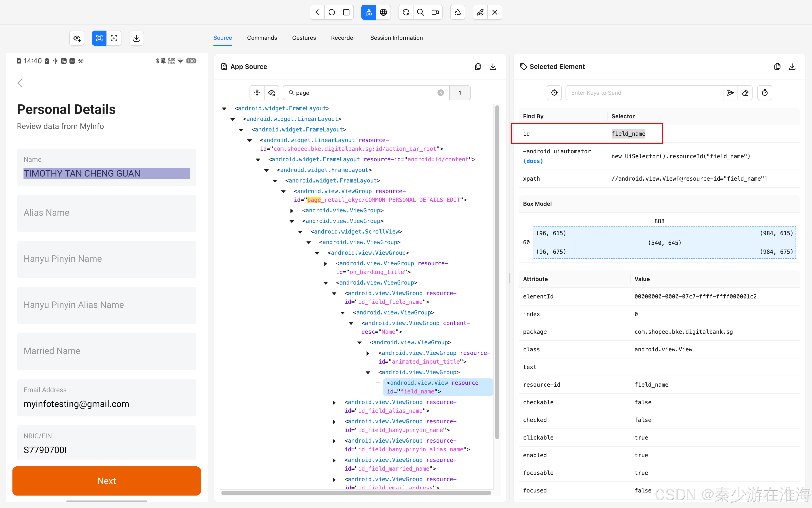The width and height of the screenshot is (812, 508).
Task: Click the UiSelector resourceId selector value
Action: [x=681, y=156]
